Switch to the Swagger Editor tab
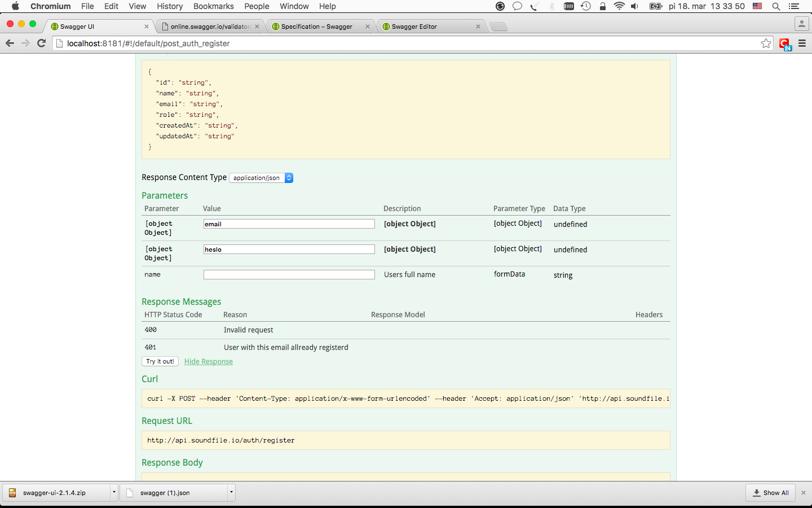 click(x=431, y=27)
